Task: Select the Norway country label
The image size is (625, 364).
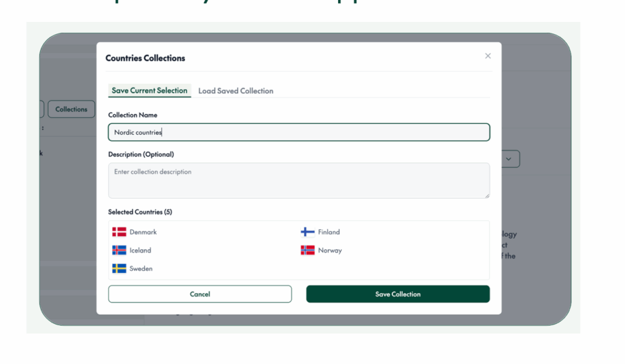Action: (330, 251)
